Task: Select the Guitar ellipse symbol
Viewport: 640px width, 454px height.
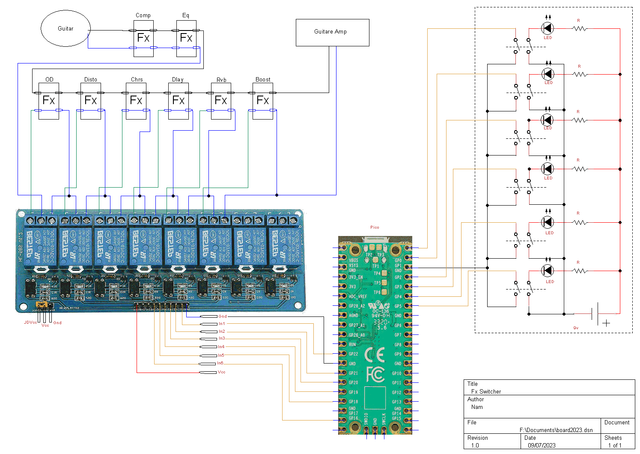Action: 65,28
